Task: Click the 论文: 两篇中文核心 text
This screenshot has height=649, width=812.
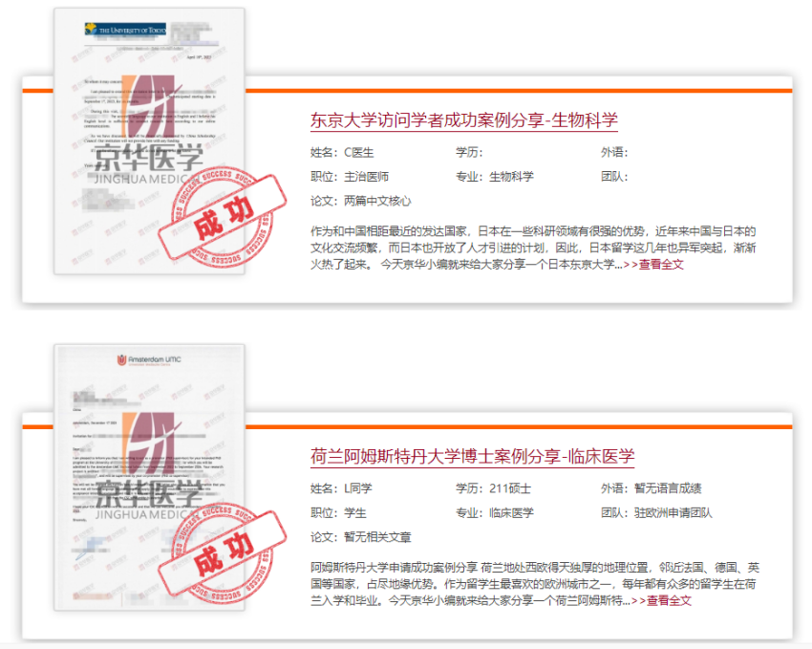Action: (361, 201)
